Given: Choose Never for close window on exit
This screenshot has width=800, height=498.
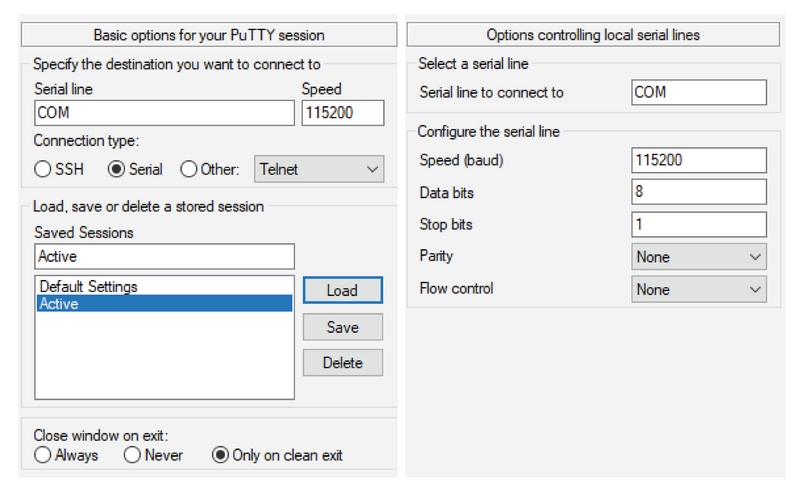Looking at the screenshot, I should [132, 455].
